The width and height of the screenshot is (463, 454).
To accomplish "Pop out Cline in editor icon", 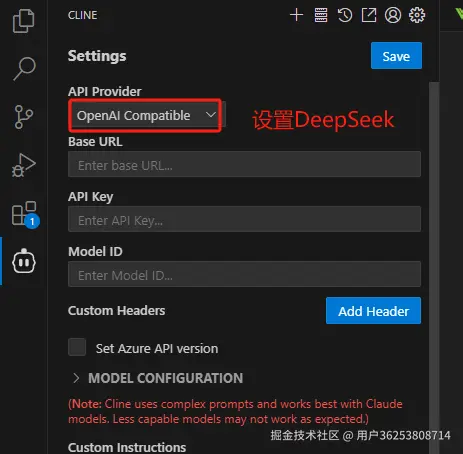I will pyautogui.click(x=369, y=15).
